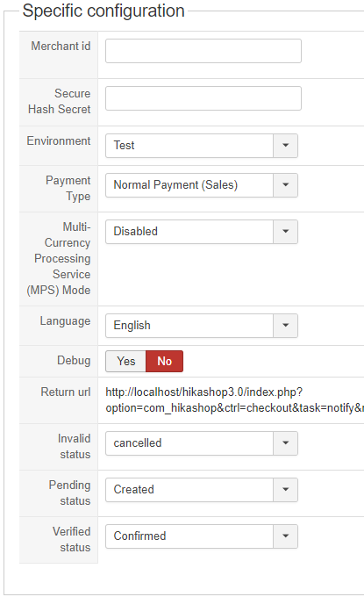Screen dimensions: 364x597
Task: Open Verified status dropdown showing Confirmed
Action: coord(202,536)
